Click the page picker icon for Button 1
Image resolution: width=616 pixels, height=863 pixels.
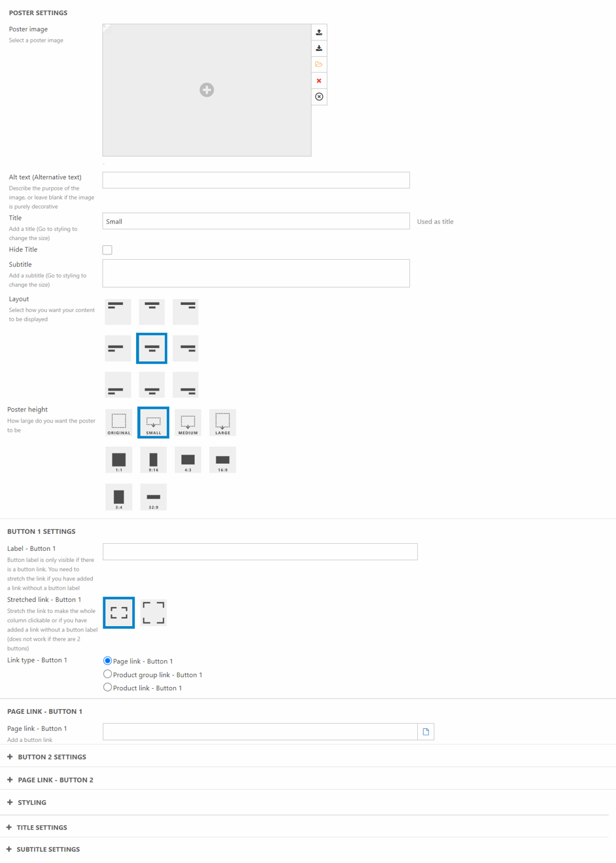[426, 731]
